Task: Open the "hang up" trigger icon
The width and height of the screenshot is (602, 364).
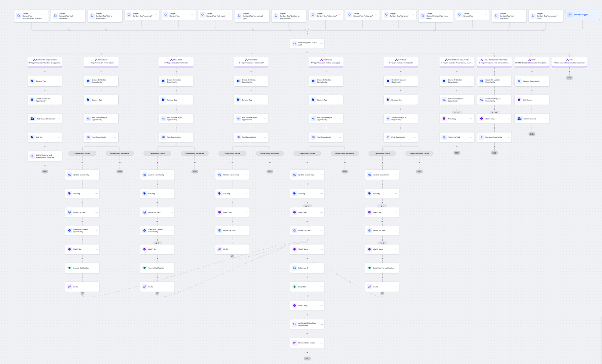Action: [386, 15]
